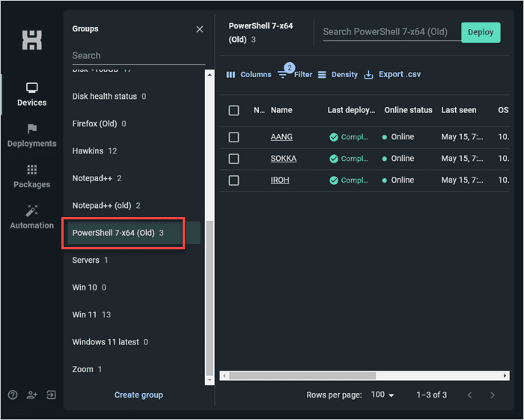The height and width of the screenshot is (420, 524).
Task: Click the Create group link
Action: (x=138, y=395)
